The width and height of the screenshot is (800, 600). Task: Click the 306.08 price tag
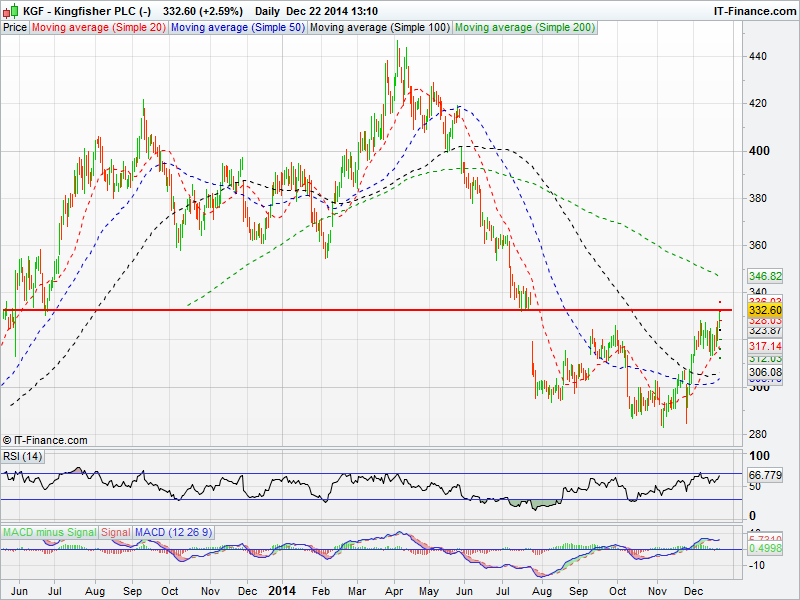(x=764, y=372)
